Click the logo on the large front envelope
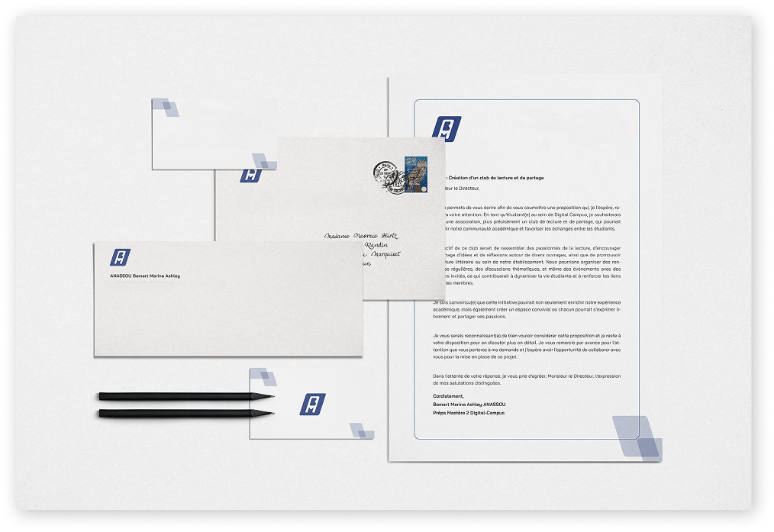The width and height of the screenshot is (774, 532). click(120, 257)
